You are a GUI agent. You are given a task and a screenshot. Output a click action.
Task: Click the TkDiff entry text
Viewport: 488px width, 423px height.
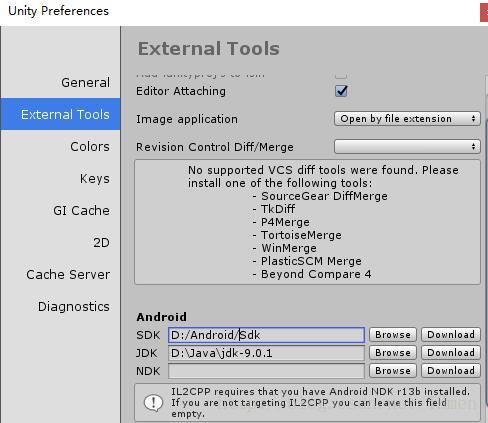point(278,209)
